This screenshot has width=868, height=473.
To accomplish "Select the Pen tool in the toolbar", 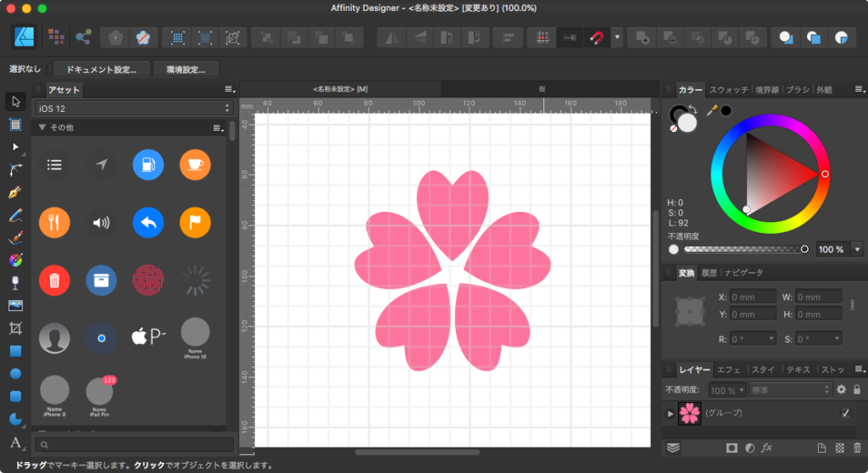I will click(x=15, y=192).
